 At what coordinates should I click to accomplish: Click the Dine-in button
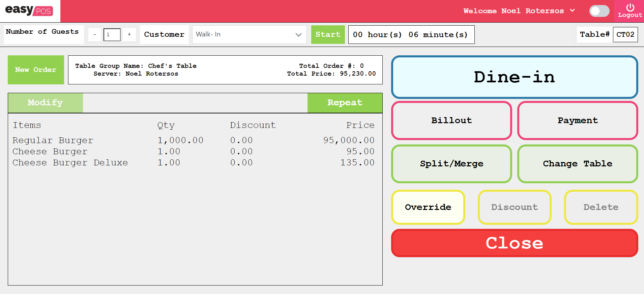pyautogui.click(x=515, y=77)
